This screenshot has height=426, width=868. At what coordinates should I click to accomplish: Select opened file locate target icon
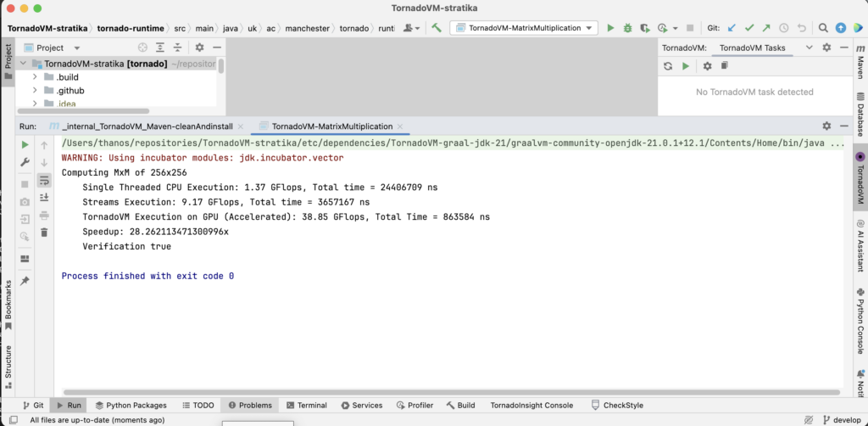[x=142, y=48]
